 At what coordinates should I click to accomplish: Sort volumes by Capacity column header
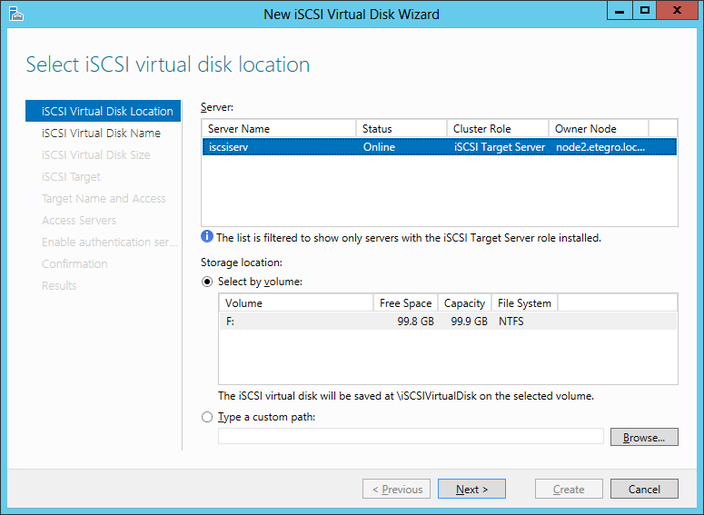click(464, 303)
